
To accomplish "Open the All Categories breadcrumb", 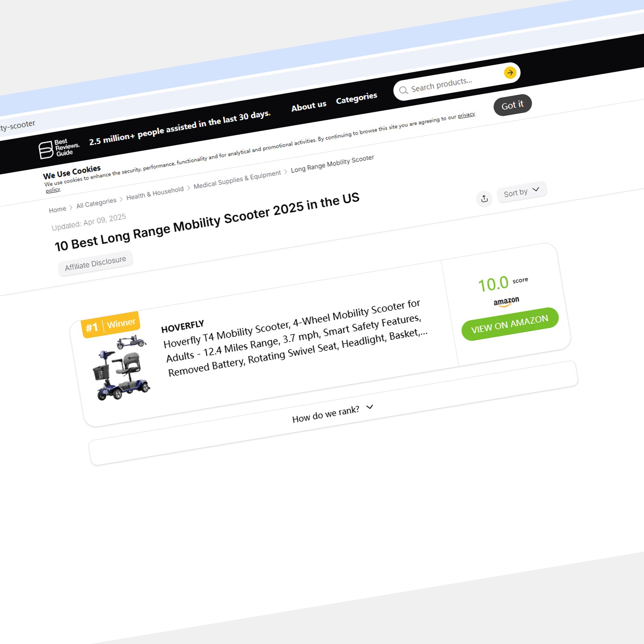I will [x=96, y=203].
